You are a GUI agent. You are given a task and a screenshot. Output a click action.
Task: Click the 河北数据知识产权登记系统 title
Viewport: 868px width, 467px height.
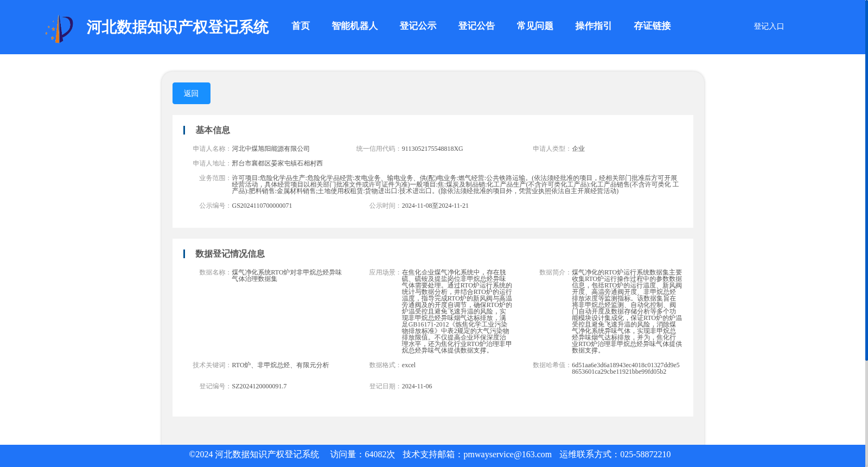click(177, 27)
